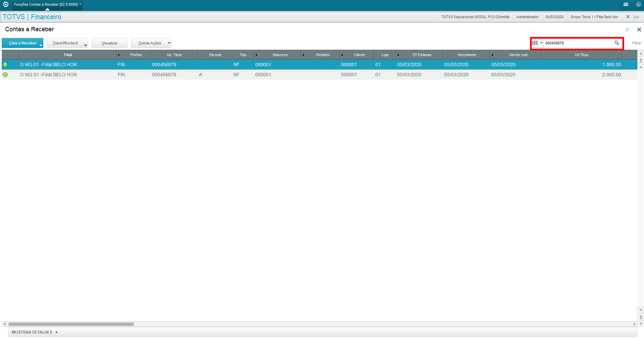Open the help question mark icon
This screenshot has width=644, height=339.
click(x=638, y=4)
